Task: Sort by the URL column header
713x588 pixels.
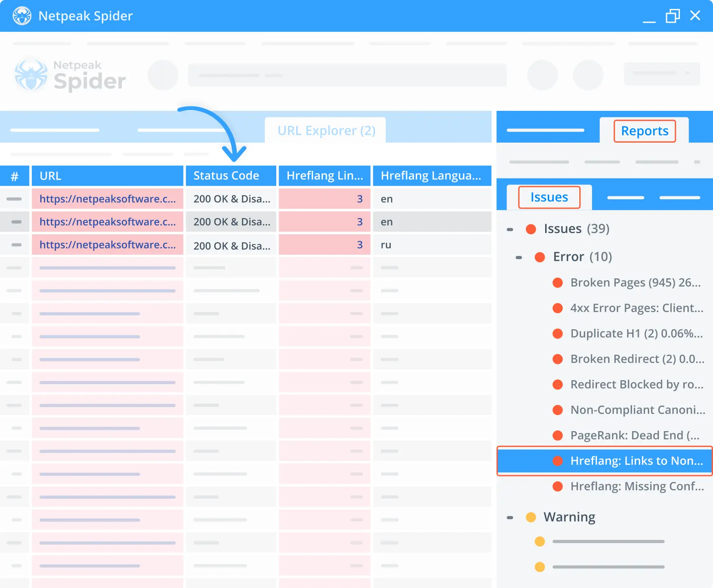Action: [108, 176]
